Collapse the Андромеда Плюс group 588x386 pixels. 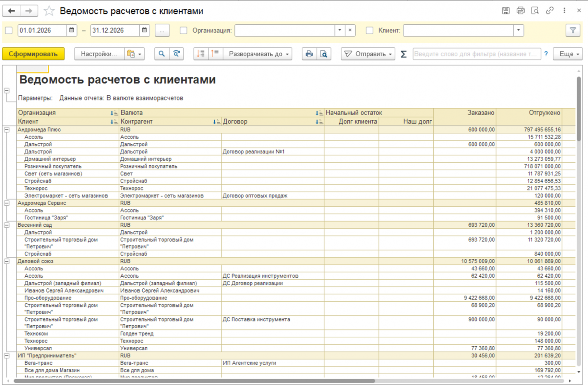(7, 130)
